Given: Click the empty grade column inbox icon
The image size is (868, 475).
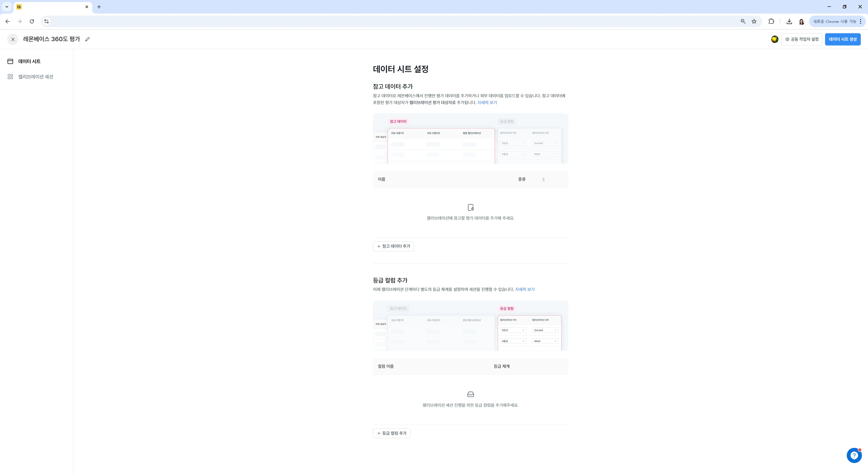Looking at the screenshot, I should [470, 394].
